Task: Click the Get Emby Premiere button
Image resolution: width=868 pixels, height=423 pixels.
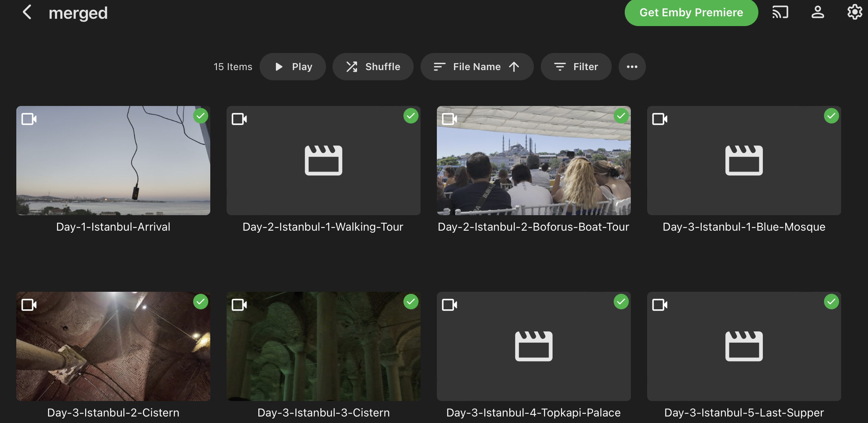Action: [x=691, y=13]
